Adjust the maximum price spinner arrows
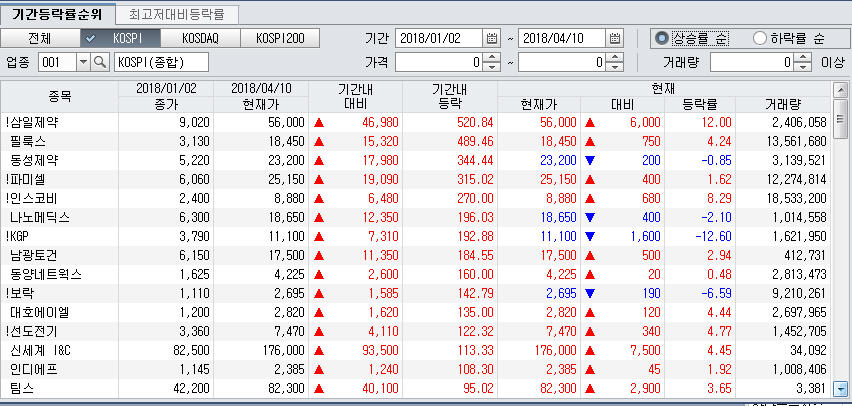This screenshot has width=852, height=406. [615, 63]
